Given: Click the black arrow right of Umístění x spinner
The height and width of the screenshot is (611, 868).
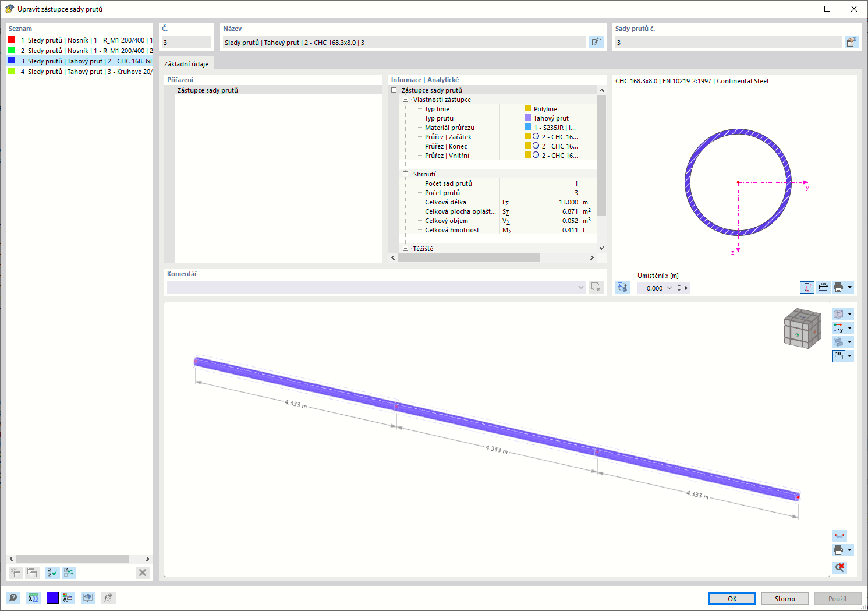Looking at the screenshot, I should point(686,288).
